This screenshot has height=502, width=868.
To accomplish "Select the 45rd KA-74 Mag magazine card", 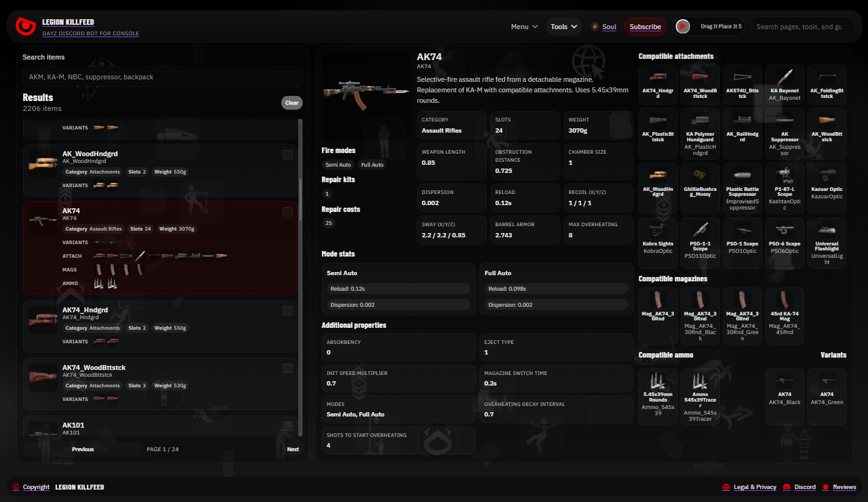I will point(784,315).
